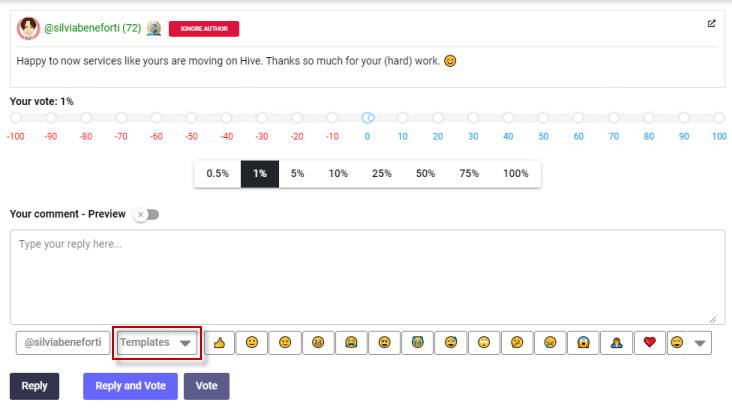Choose the 50% vote preset

tap(425, 174)
